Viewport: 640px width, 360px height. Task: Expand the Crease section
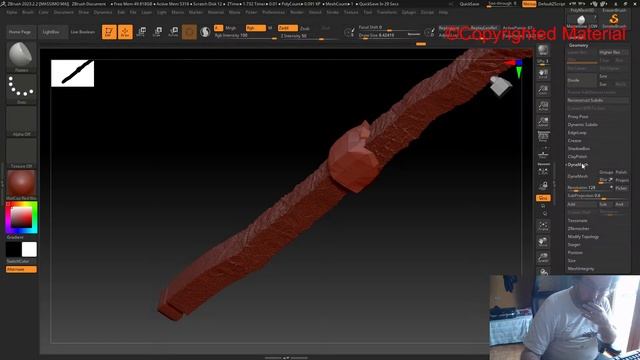click(574, 140)
